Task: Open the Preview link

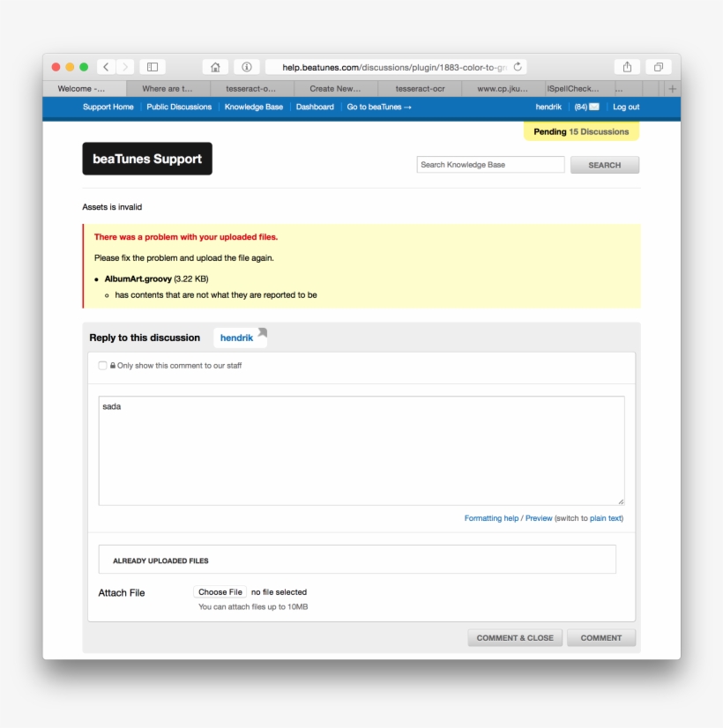Action: [x=539, y=518]
